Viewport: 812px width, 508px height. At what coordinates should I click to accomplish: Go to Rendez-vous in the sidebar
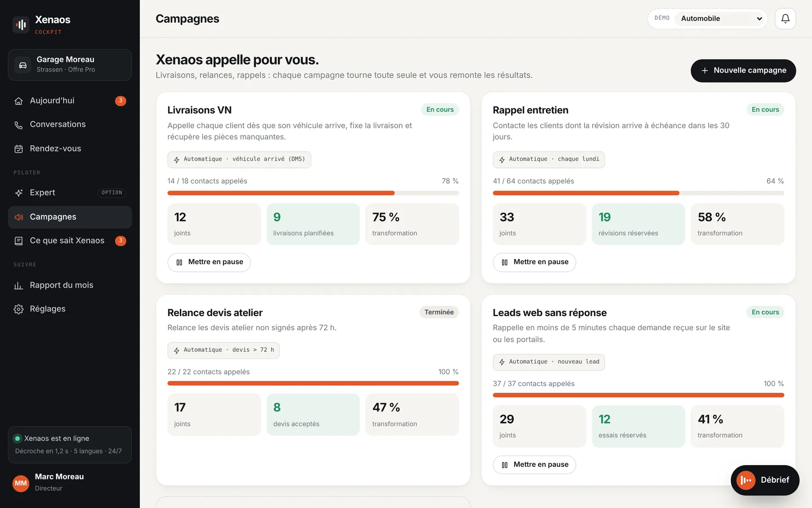(70, 149)
